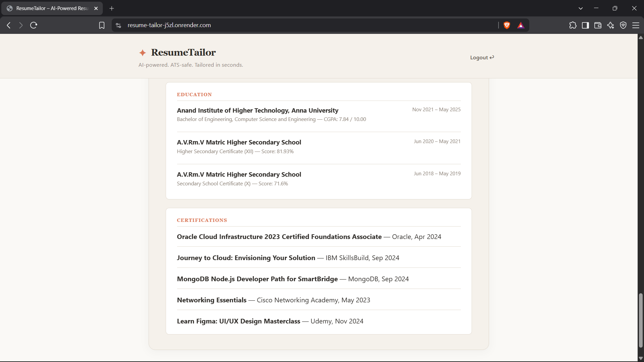Select the EDUCATION section heading

(194, 95)
